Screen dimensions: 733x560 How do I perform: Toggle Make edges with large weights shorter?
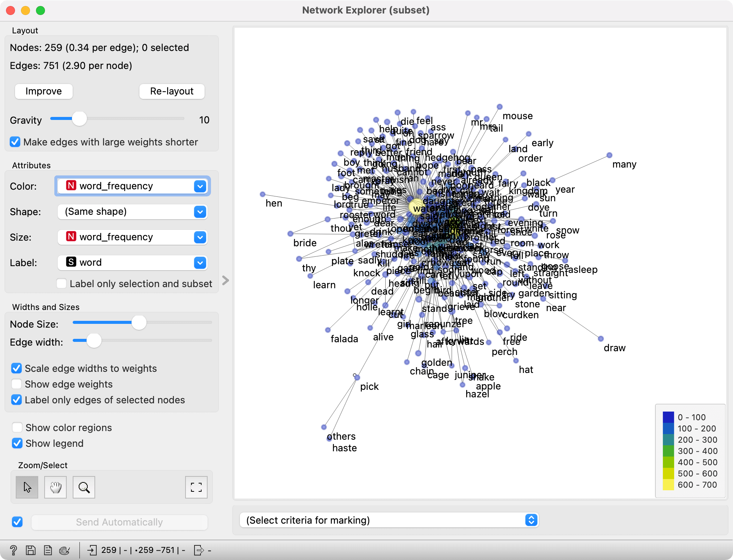(15, 142)
